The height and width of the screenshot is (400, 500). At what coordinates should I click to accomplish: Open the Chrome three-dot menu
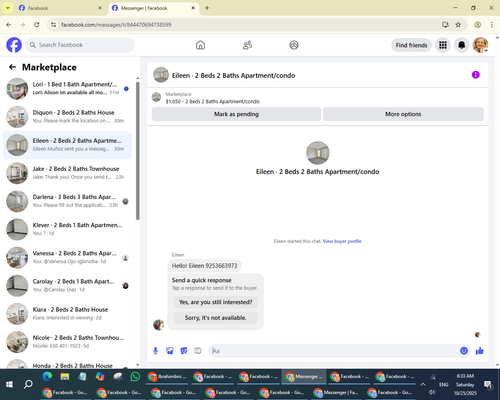coord(492,25)
